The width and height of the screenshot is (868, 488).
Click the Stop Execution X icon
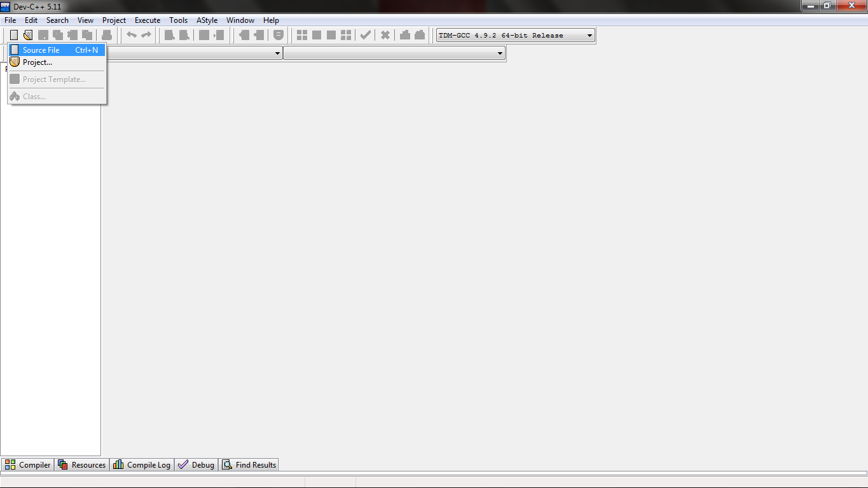tap(385, 35)
